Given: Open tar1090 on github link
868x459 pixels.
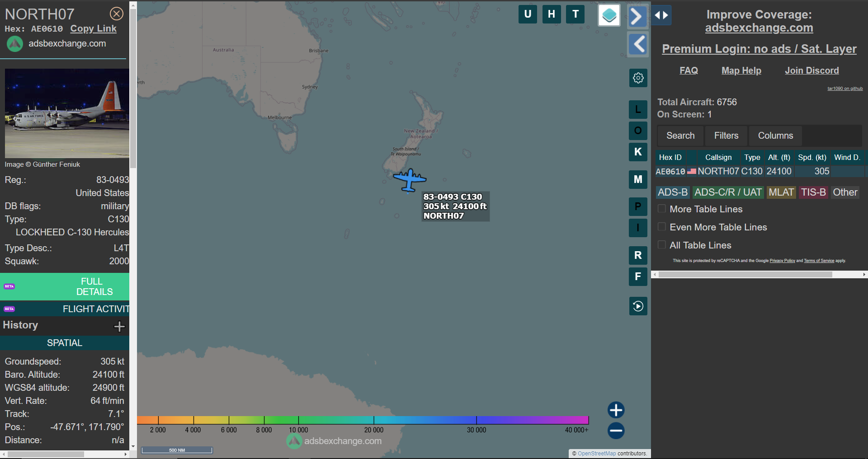Looking at the screenshot, I should 845,89.
